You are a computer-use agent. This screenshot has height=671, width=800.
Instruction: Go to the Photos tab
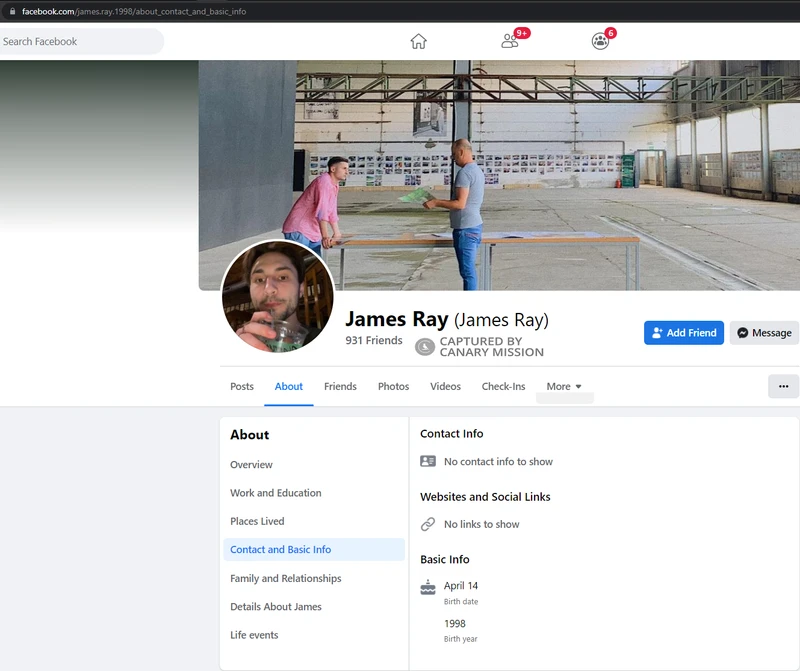[393, 386]
